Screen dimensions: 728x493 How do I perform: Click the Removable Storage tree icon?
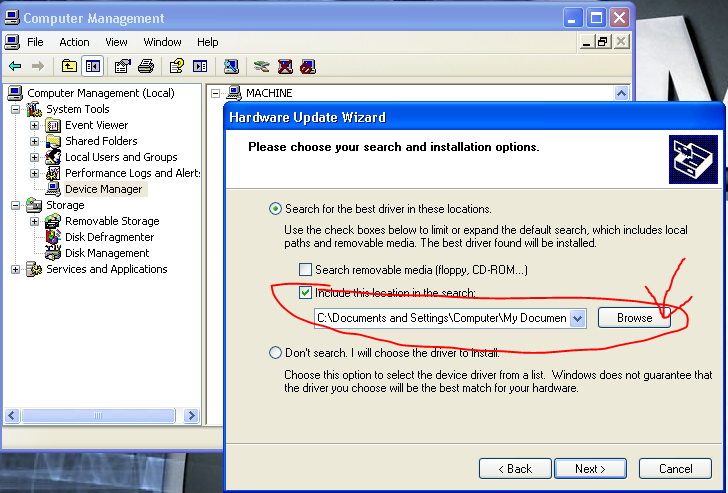(53, 221)
